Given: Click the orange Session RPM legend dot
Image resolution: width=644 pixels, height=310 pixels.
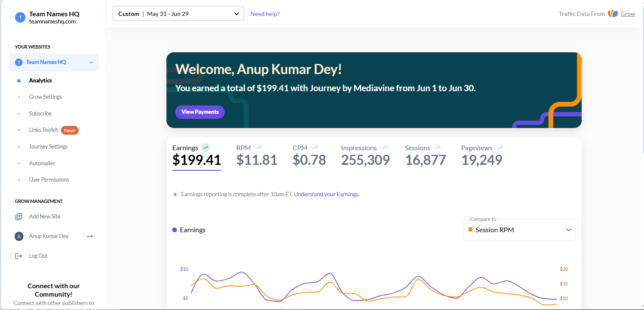Looking at the screenshot, I should pos(470,230).
